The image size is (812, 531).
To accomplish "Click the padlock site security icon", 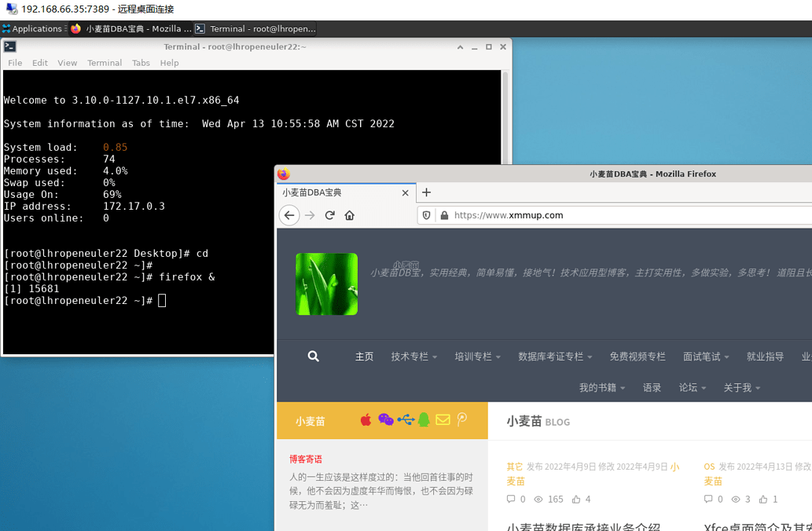I will point(444,215).
